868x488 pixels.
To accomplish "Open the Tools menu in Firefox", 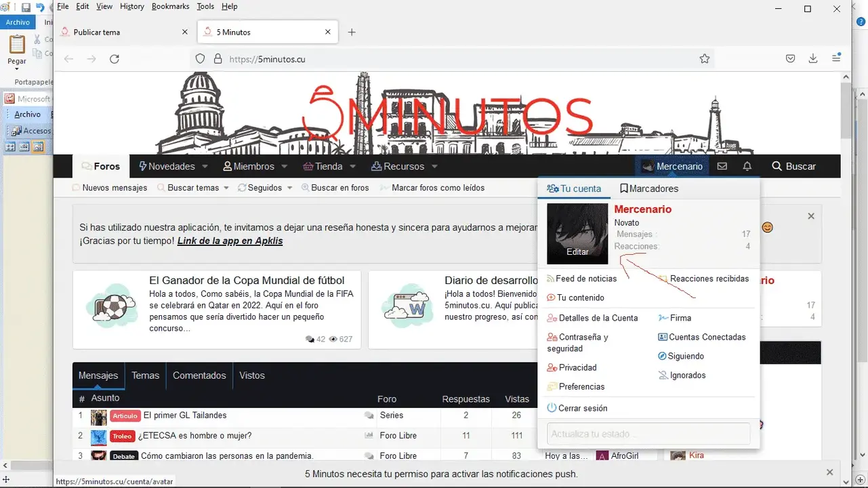I will tap(205, 6).
